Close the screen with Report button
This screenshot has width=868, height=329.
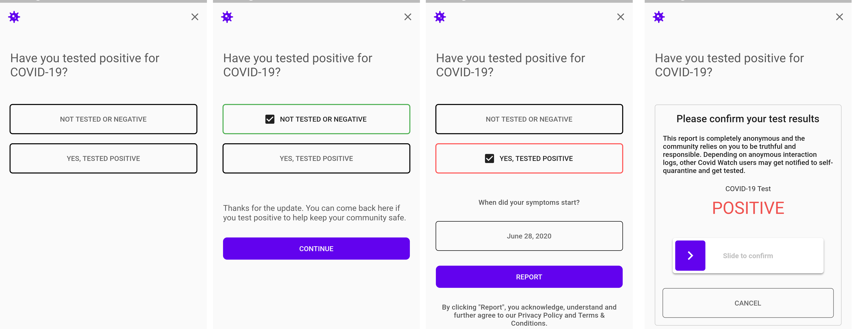point(621,17)
